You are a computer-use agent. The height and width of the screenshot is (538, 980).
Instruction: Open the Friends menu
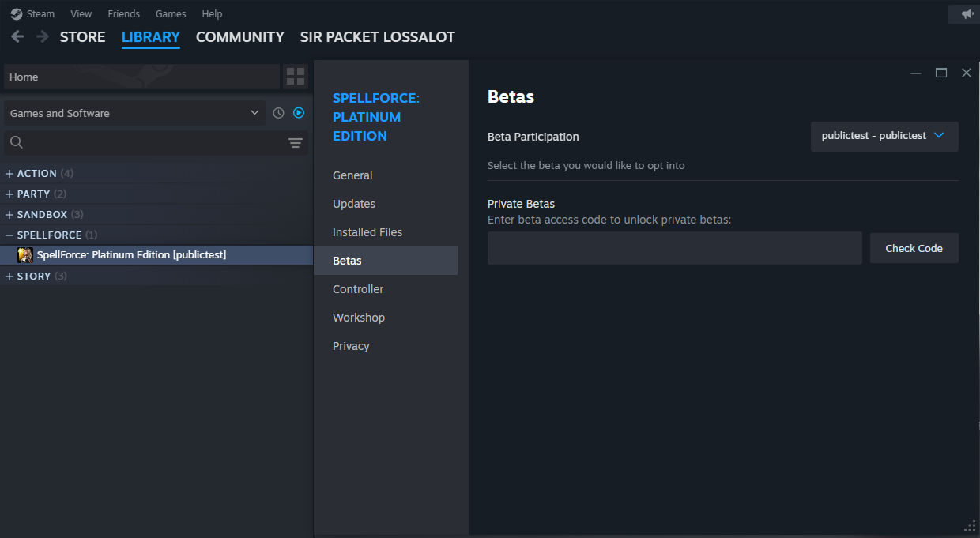tap(123, 13)
